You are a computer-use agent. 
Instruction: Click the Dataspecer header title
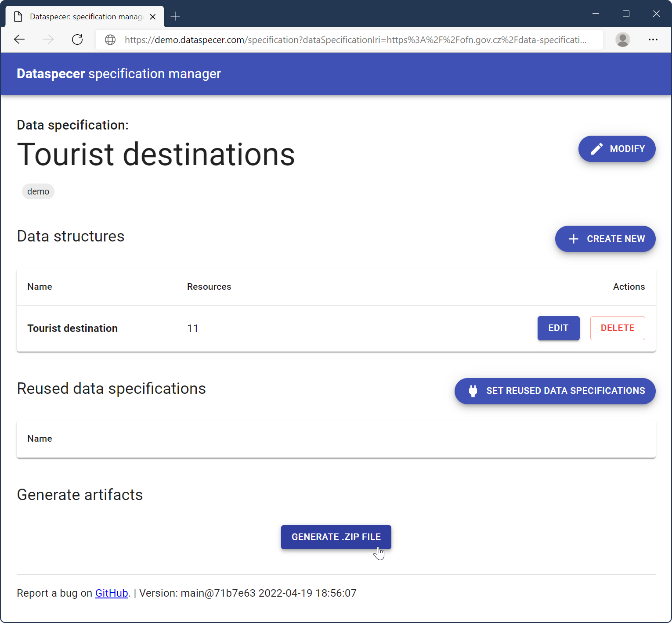pyautogui.click(x=119, y=74)
